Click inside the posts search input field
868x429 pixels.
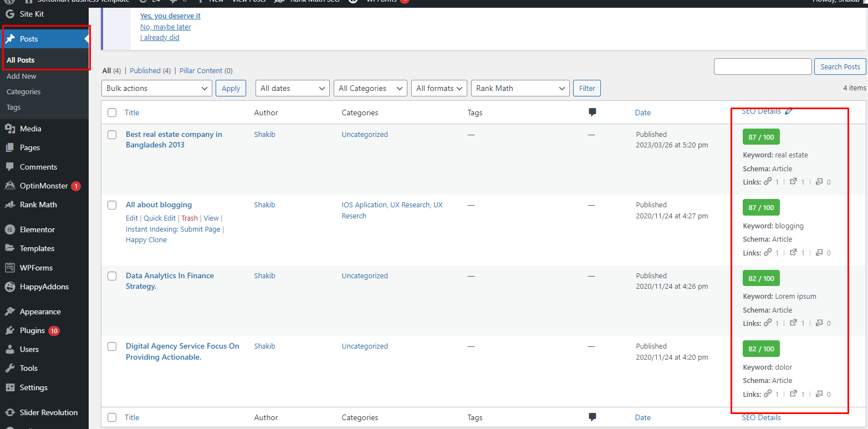click(x=762, y=67)
